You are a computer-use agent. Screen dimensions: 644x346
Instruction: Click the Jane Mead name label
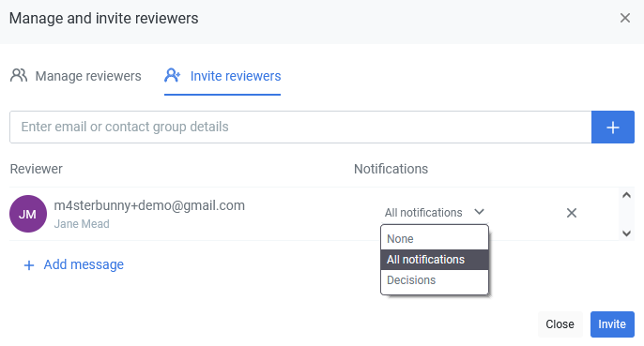[82, 224]
